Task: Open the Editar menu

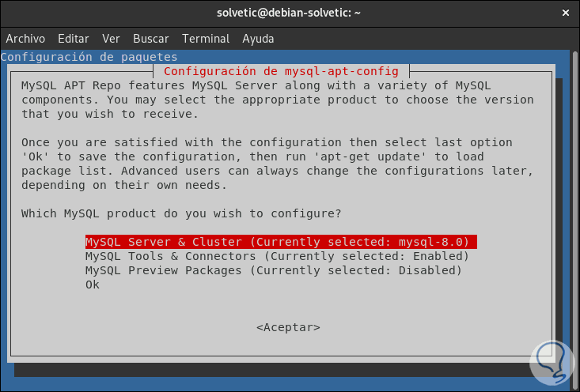Action: [x=74, y=39]
